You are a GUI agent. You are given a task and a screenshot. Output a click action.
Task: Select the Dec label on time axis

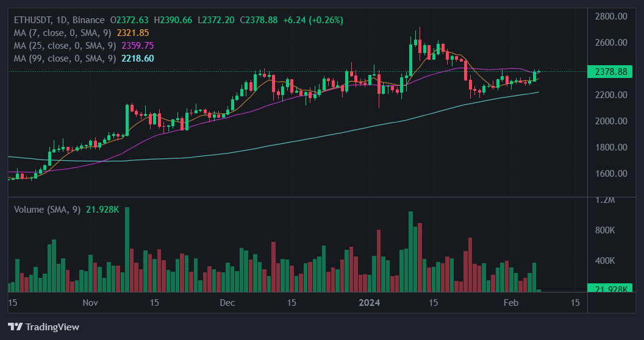click(228, 303)
